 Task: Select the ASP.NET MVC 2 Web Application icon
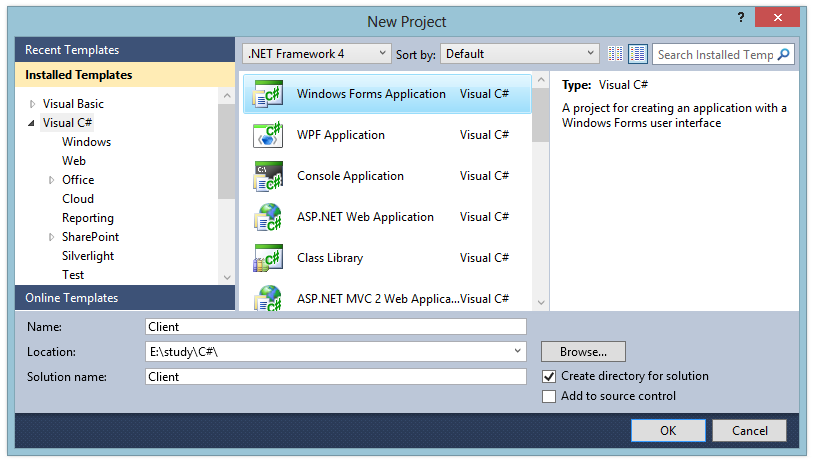tap(268, 298)
